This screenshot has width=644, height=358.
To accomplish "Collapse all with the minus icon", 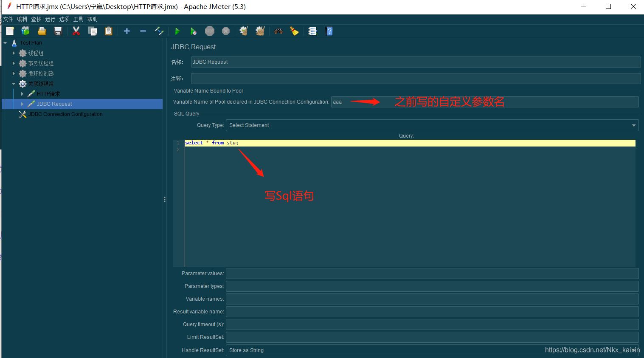I will coord(143,31).
